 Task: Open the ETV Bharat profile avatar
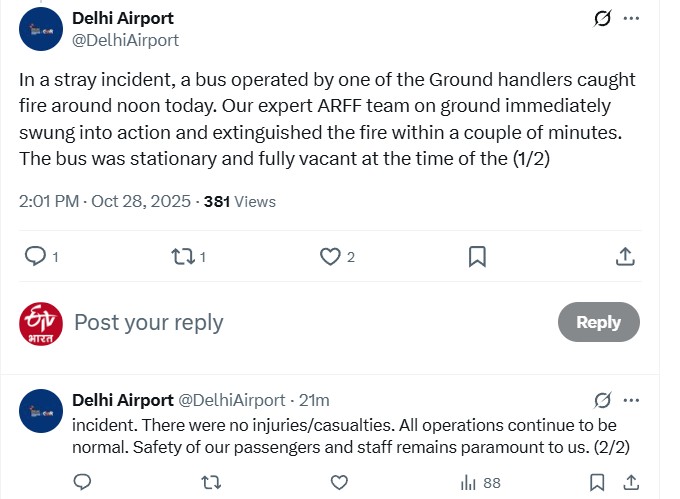pos(41,322)
